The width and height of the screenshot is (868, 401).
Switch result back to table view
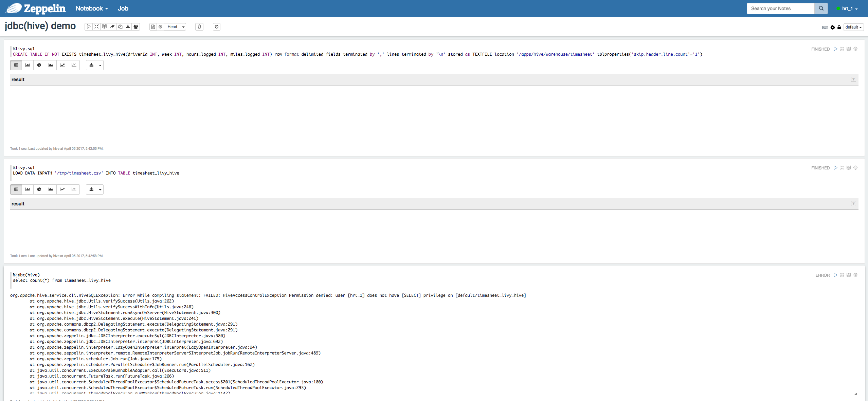(16, 65)
